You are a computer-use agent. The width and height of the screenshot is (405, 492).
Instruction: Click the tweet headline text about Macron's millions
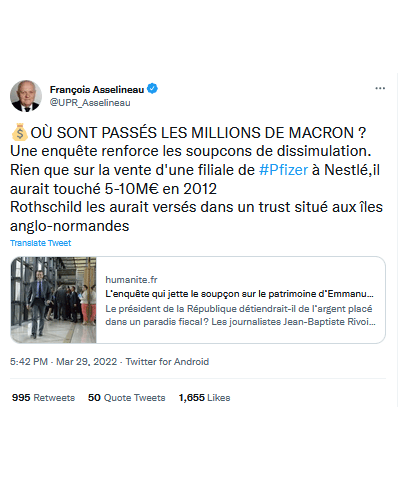(x=198, y=133)
